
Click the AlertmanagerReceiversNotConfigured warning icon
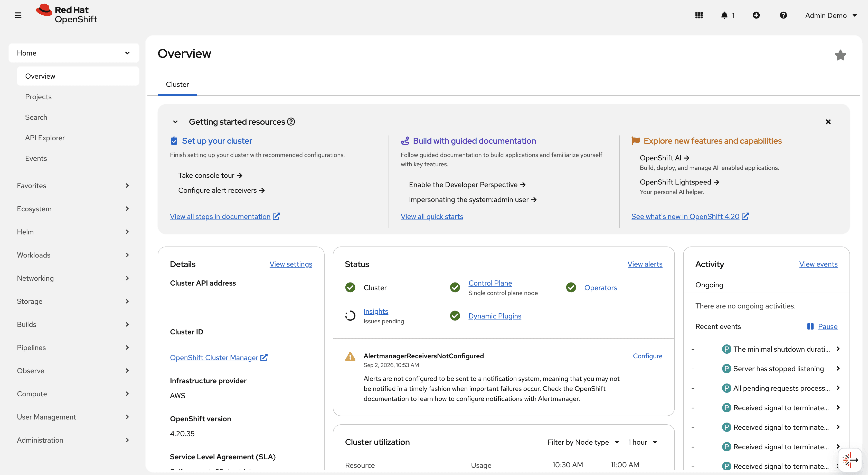[x=350, y=356]
